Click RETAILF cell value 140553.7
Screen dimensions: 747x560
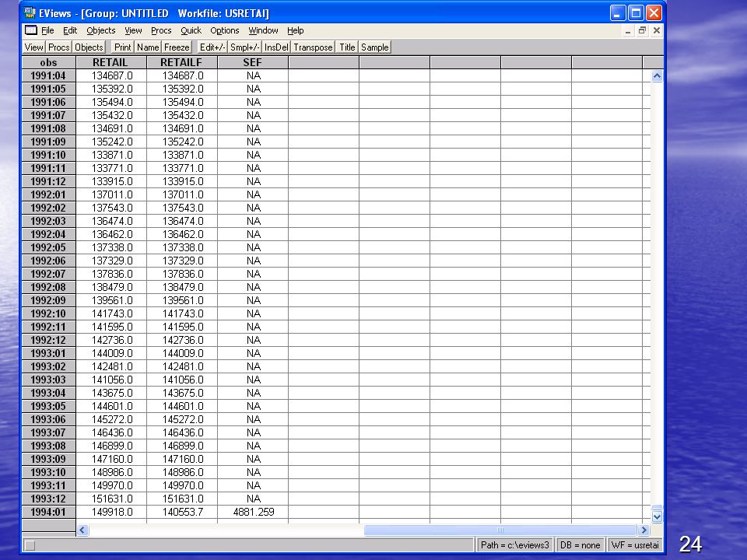click(182, 512)
